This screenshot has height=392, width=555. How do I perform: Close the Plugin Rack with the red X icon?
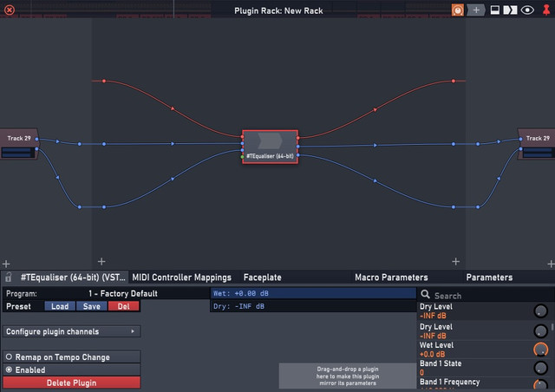(x=10, y=10)
